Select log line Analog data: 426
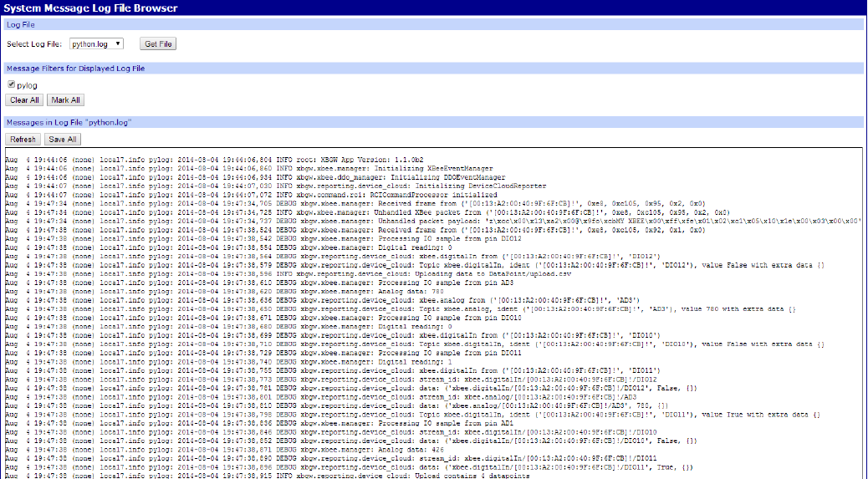Image resolution: width=868 pixels, height=479 pixels. (225, 450)
